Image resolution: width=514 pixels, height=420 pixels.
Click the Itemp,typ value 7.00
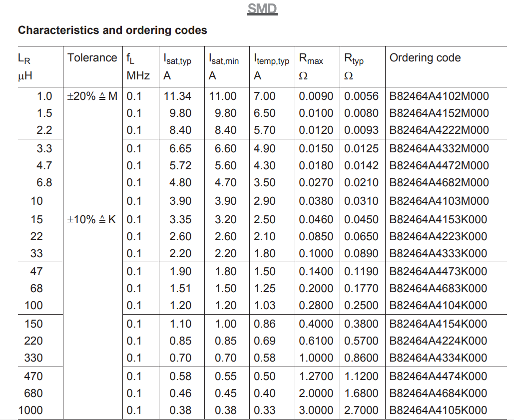pos(264,96)
